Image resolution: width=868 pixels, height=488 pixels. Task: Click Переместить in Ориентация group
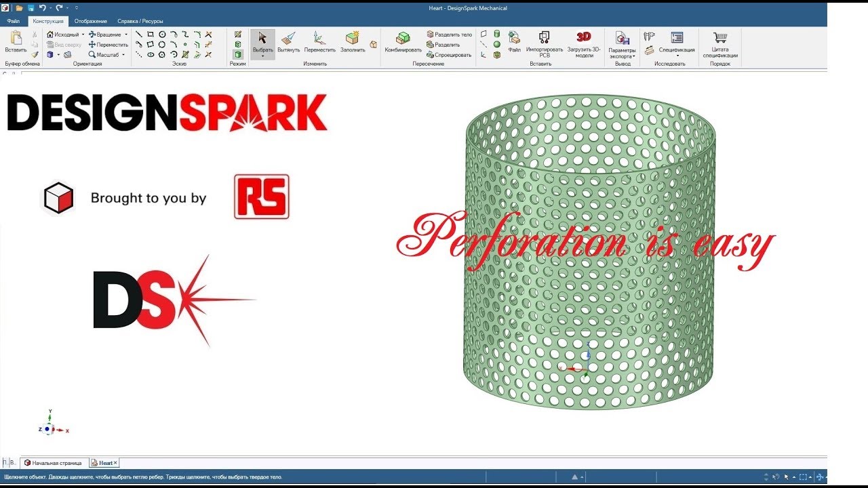click(108, 45)
